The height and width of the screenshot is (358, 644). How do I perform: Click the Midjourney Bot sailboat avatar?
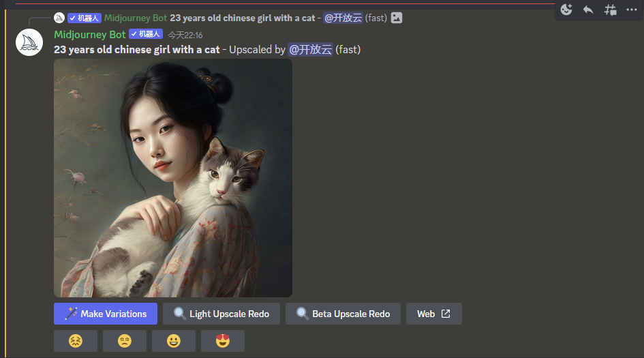tap(29, 42)
